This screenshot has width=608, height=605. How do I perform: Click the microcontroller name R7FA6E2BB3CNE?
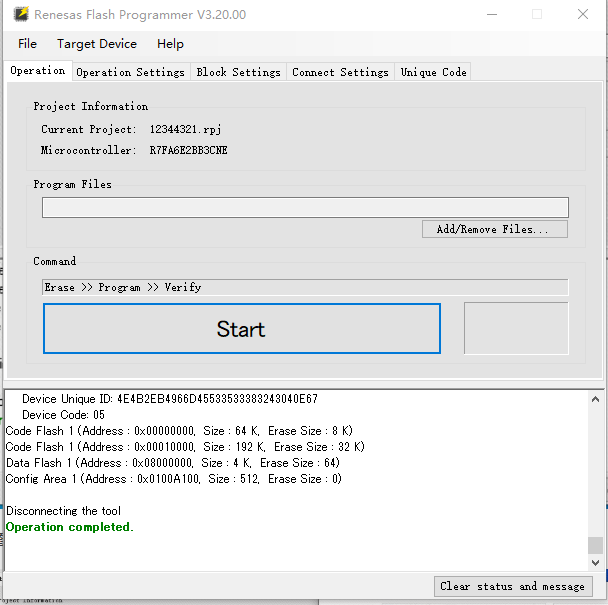coord(188,150)
